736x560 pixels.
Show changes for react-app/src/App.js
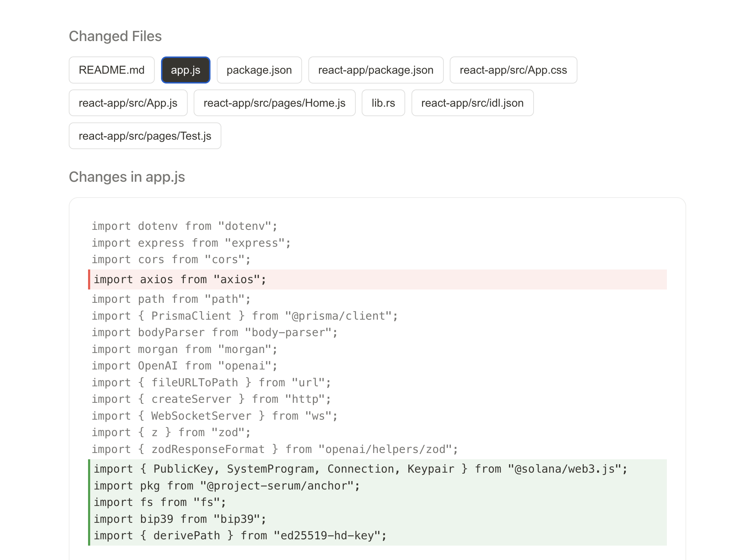point(128,103)
